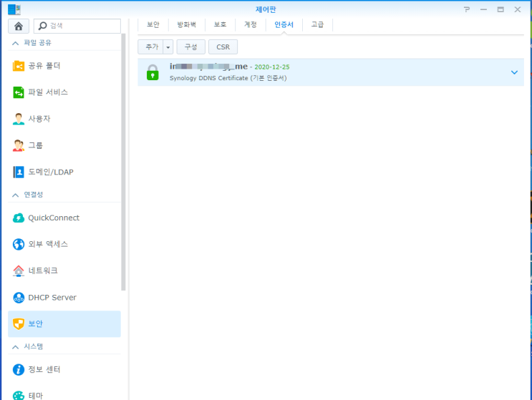Select DHCP Server label in sidebar

pyautogui.click(x=52, y=298)
